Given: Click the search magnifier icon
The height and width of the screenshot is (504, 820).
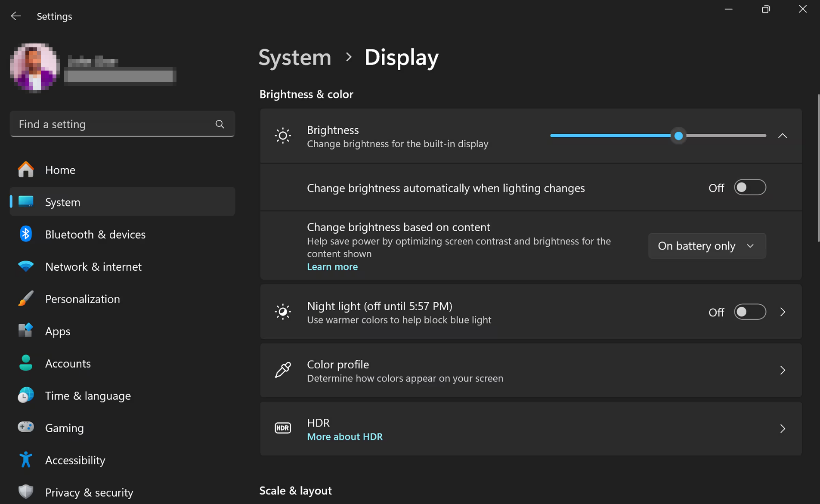Looking at the screenshot, I should 220,124.
